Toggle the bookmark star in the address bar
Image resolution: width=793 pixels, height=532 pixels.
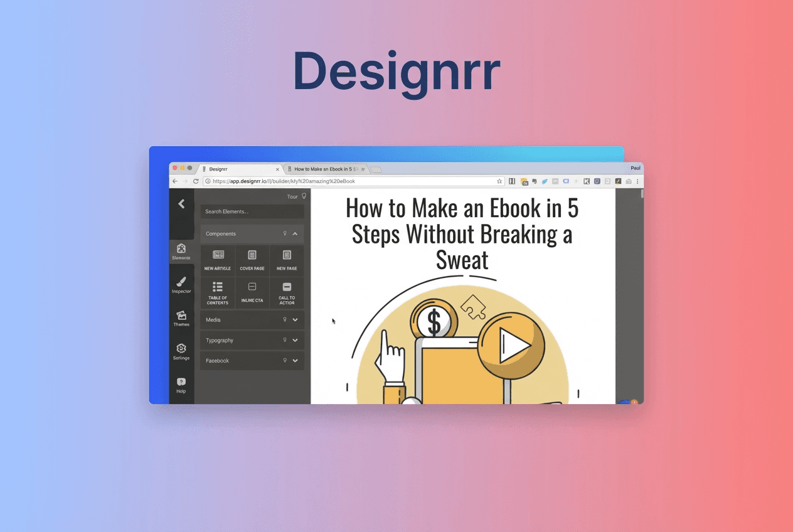(x=500, y=181)
